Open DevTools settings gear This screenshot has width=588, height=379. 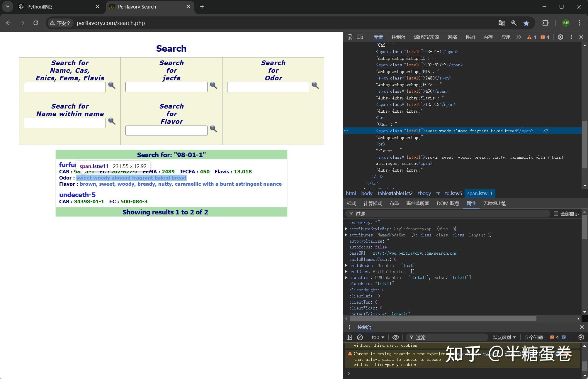[x=560, y=37]
